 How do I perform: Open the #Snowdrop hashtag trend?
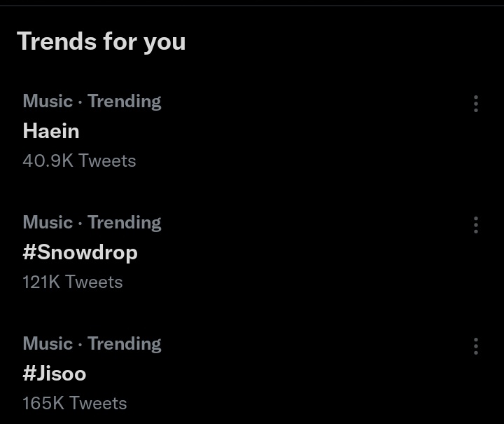[x=80, y=253]
